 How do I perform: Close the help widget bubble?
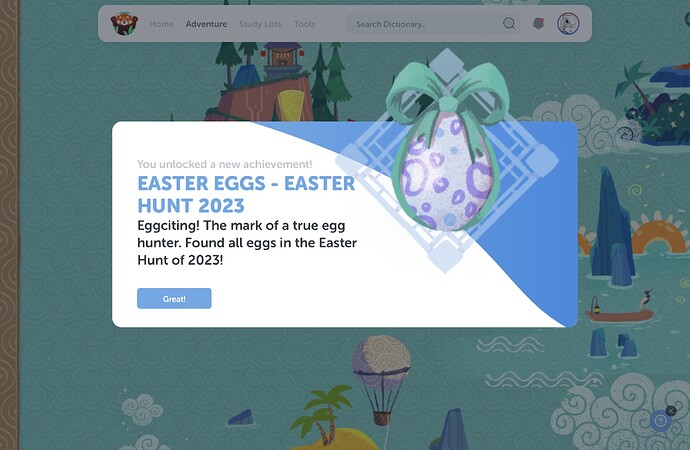[x=671, y=411]
